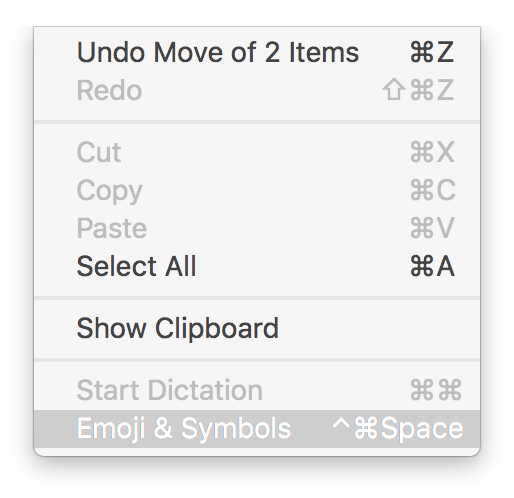Click the ⌘Z shortcut beside Undo Move
This screenshot has height=498, width=514.
(432, 52)
